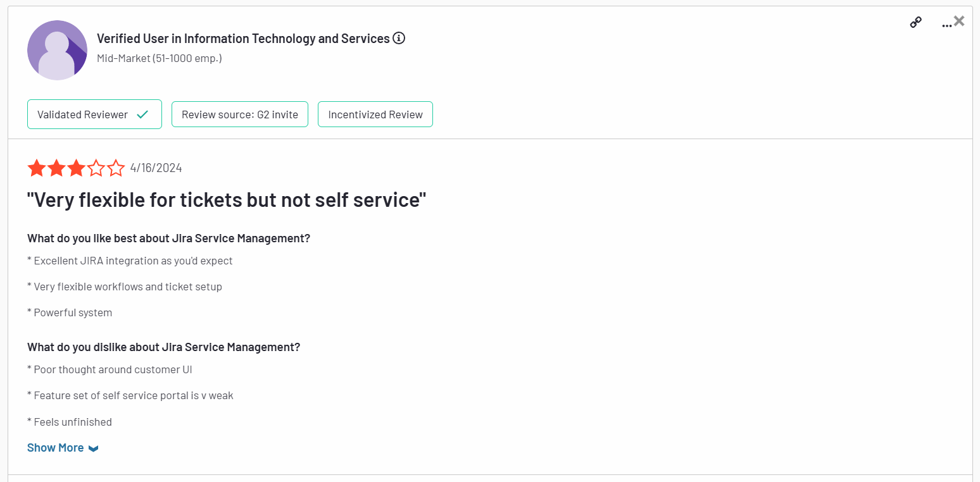Click the fifth empty rating star
Image resolution: width=980 pixels, height=482 pixels.
[115, 168]
